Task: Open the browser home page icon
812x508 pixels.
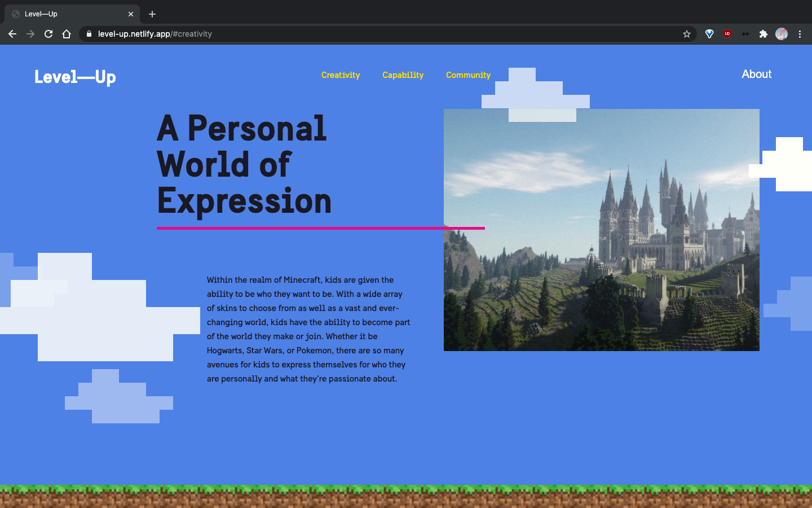Action: pyautogui.click(x=67, y=34)
